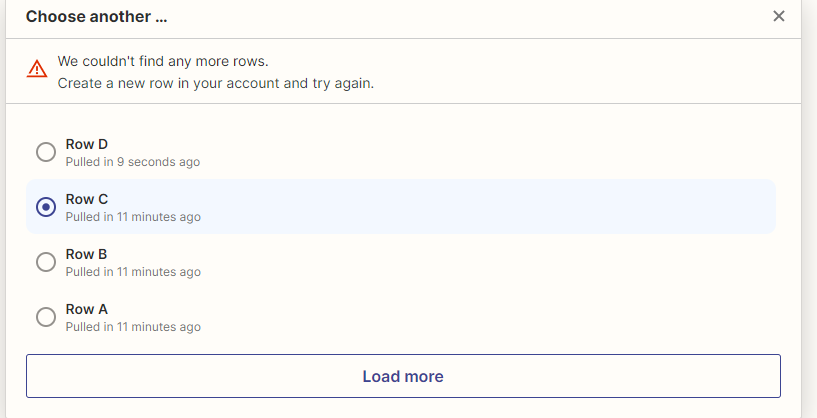Load more rows
The height and width of the screenshot is (418, 817).
[x=403, y=376]
